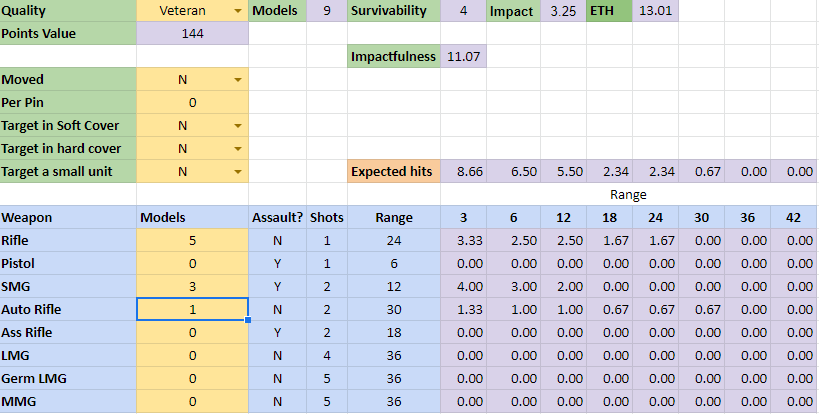819x414 pixels.
Task: Select the MMG models count cell
Action: tap(191, 401)
